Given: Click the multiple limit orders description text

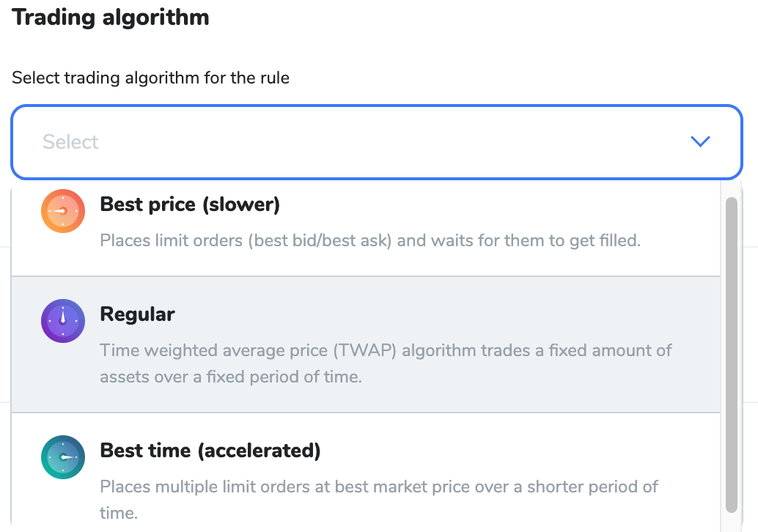Looking at the screenshot, I should point(378,500).
